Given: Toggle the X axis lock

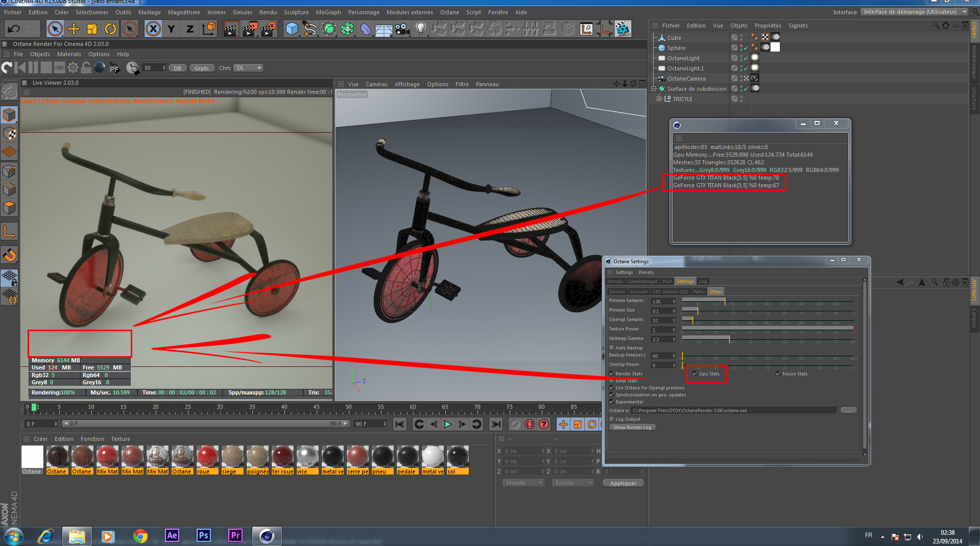Looking at the screenshot, I should coord(153,29).
